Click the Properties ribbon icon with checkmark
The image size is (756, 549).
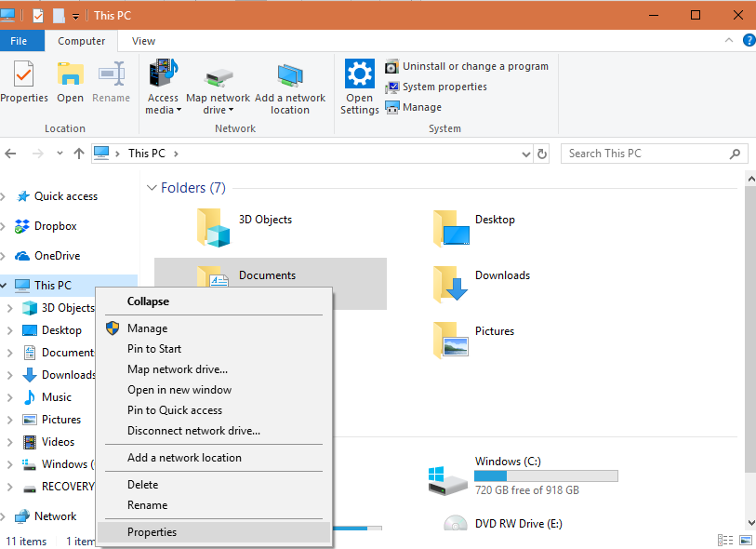pyautogui.click(x=23, y=74)
